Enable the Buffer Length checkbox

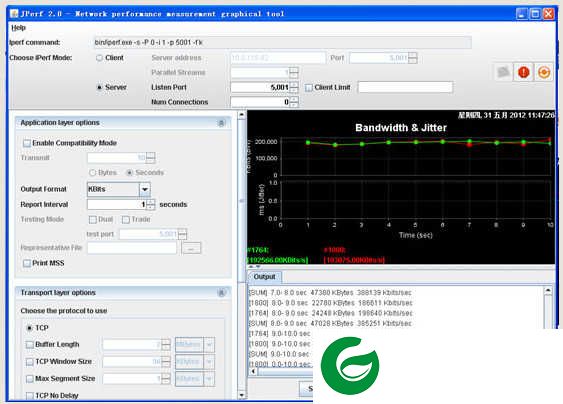[30, 345]
